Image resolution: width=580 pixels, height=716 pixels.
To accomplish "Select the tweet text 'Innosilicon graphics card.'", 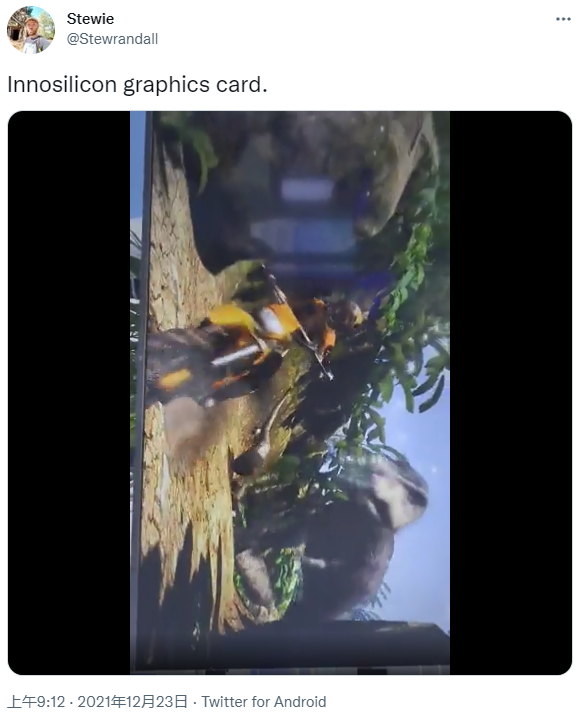I will (137, 84).
